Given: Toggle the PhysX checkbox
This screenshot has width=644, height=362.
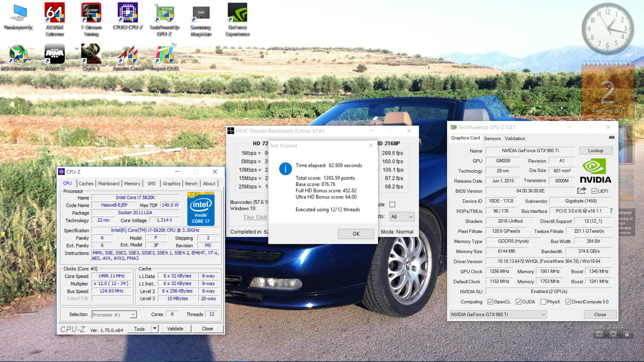Looking at the screenshot, I should [x=543, y=302].
